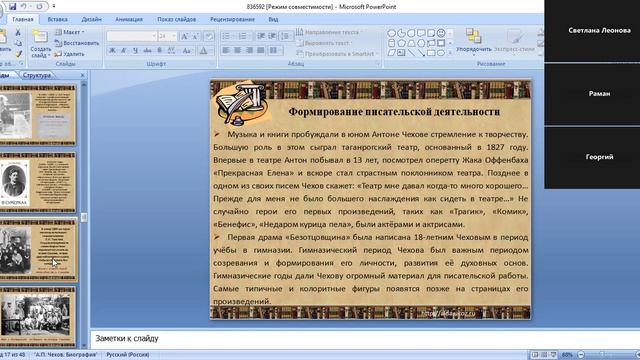
Task: Increase font size with the large A icon
Action: [x=184, y=36]
